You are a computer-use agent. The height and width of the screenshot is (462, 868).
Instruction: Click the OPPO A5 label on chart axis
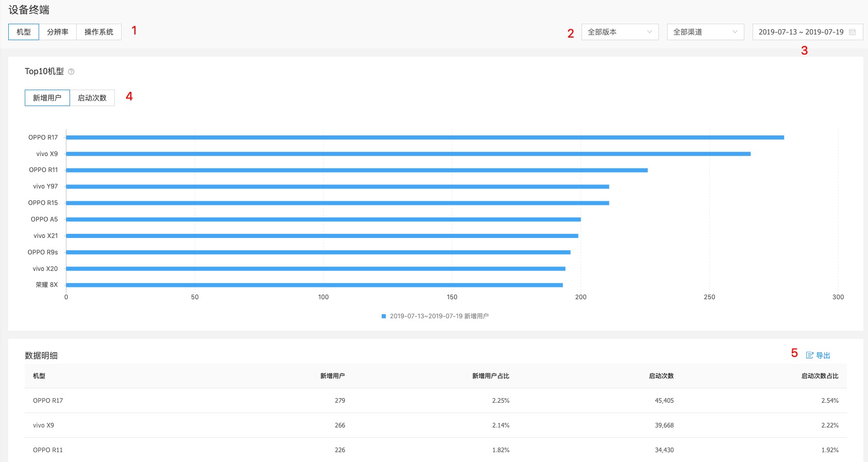click(x=44, y=219)
